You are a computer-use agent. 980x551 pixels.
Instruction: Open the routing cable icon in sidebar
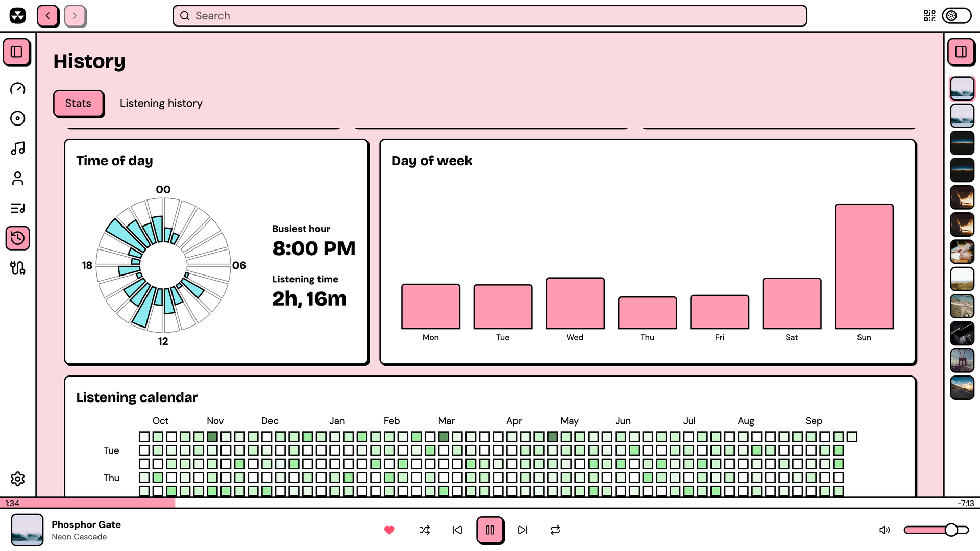(18, 268)
